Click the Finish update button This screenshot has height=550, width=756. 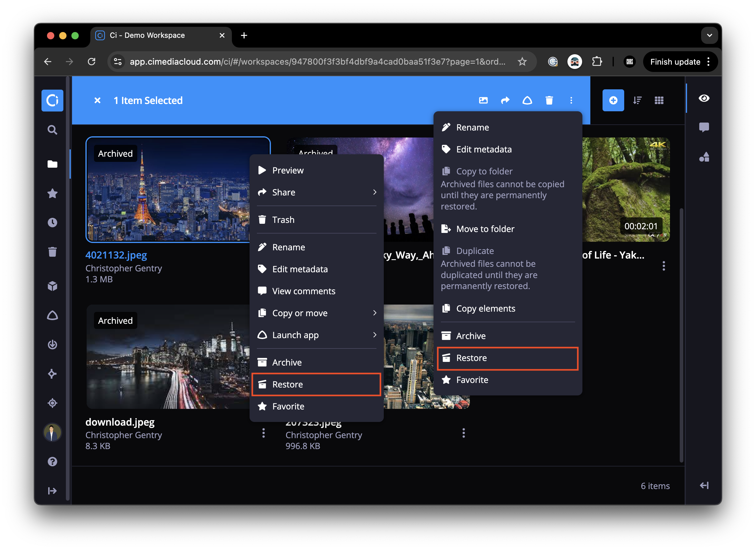click(x=680, y=62)
